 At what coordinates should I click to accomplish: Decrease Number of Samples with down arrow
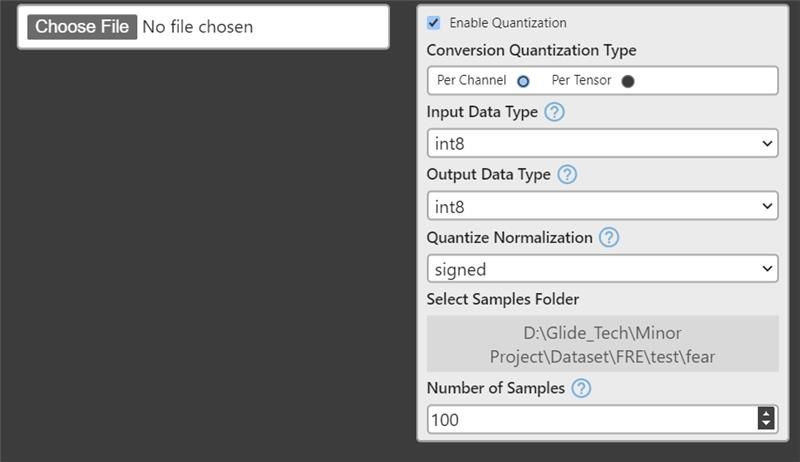[767, 425]
